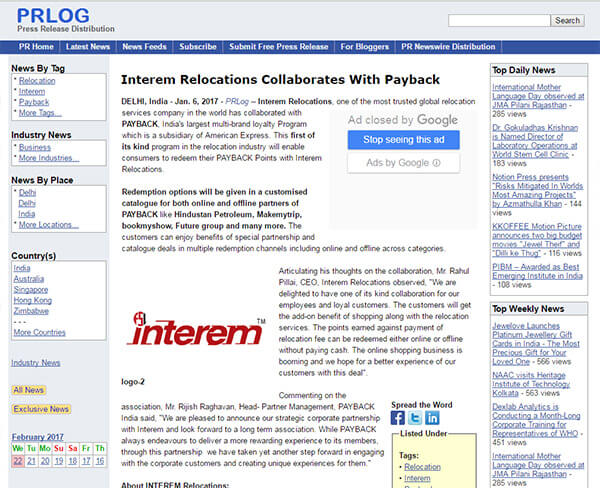Click the Search button
The height and width of the screenshot is (488, 600).
(567, 20)
